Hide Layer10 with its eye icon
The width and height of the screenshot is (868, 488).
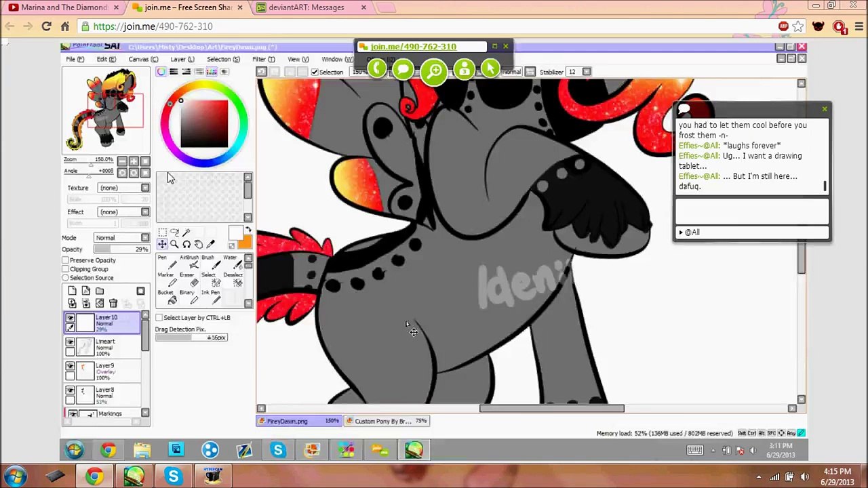point(70,318)
